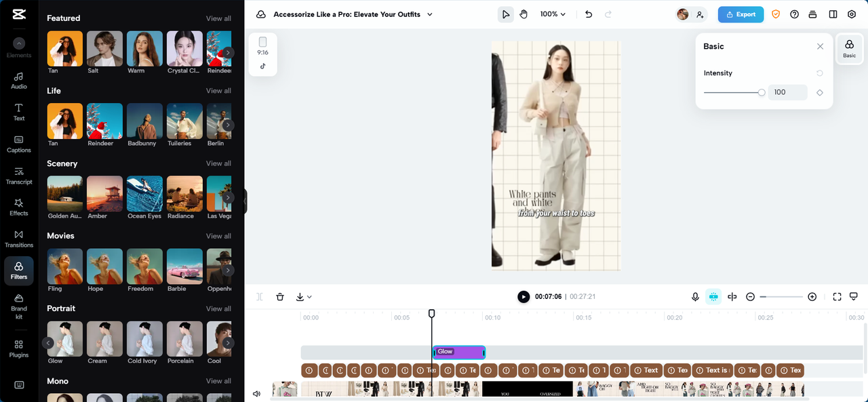The width and height of the screenshot is (868, 402).
Task: Switch to the Captions tab
Action: coord(19,144)
